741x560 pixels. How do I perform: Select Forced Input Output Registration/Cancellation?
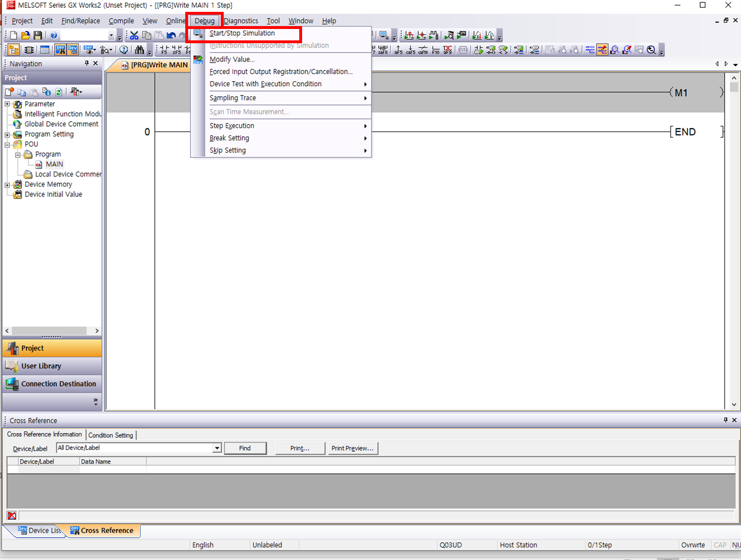click(x=281, y=72)
